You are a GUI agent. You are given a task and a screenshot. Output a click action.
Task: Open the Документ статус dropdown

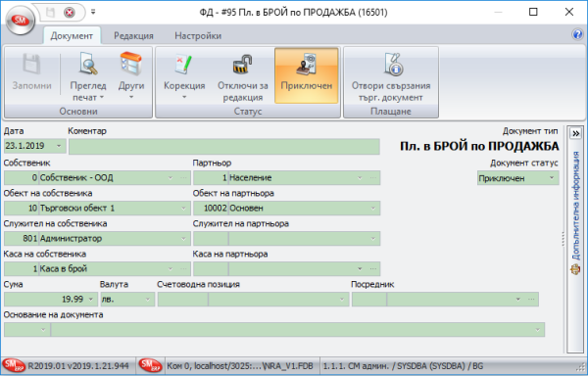pyautogui.click(x=552, y=178)
